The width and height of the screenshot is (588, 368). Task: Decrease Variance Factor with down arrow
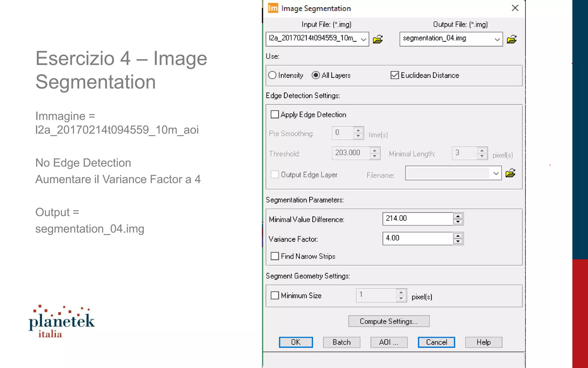tap(458, 241)
